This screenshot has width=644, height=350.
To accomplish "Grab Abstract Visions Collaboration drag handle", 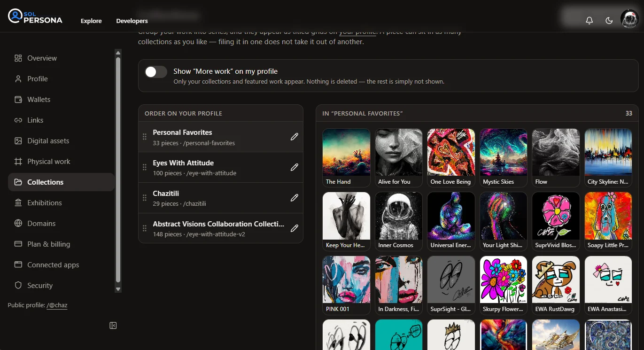I will [145, 228].
